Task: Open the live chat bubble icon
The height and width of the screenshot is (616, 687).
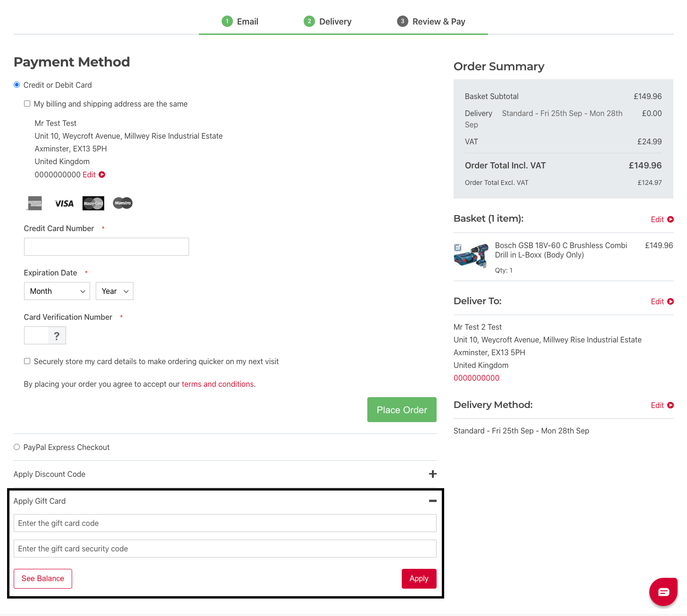Action: pos(663,591)
